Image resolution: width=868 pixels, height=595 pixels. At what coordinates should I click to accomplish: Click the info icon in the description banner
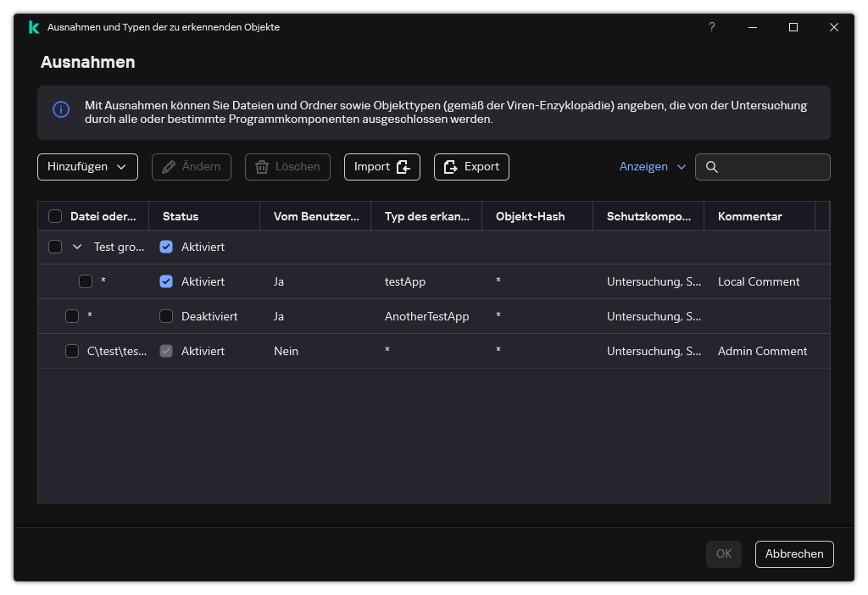pos(61,109)
